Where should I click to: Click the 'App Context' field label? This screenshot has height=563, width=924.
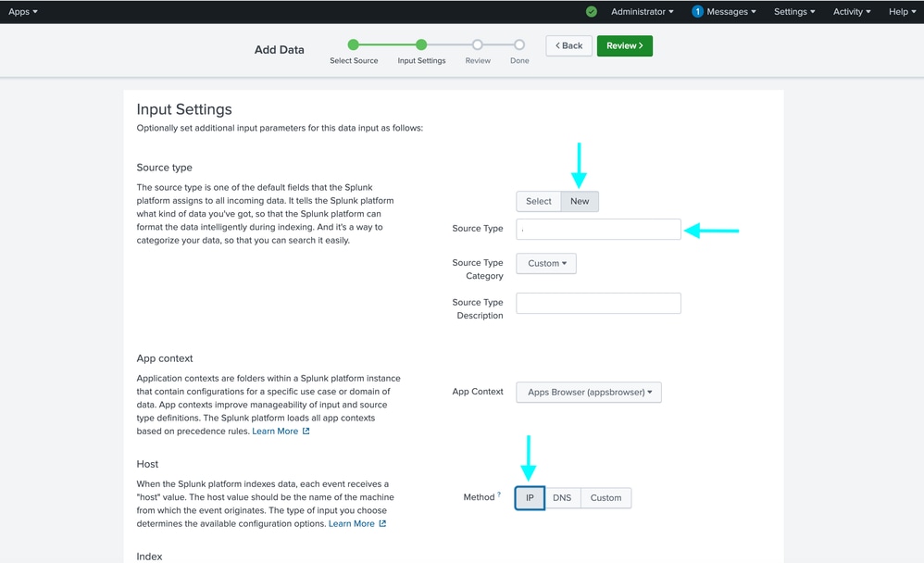pos(478,392)
